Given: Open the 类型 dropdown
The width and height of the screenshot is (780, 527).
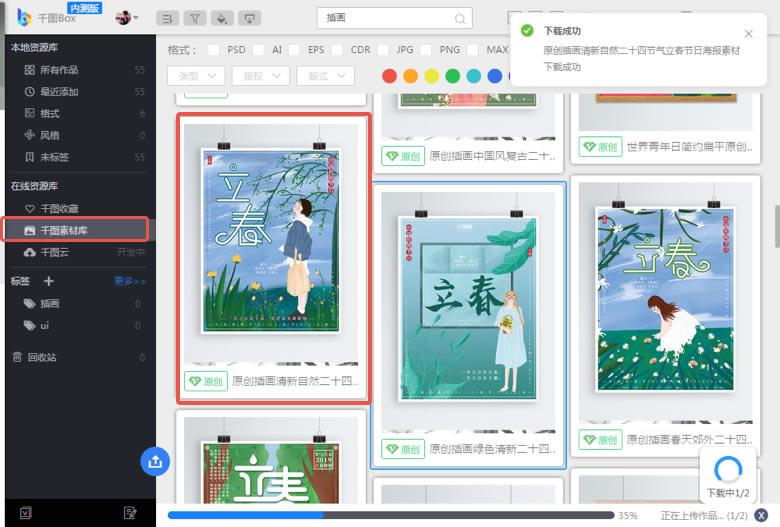Looking at the screenshot, I should point(196,76).
